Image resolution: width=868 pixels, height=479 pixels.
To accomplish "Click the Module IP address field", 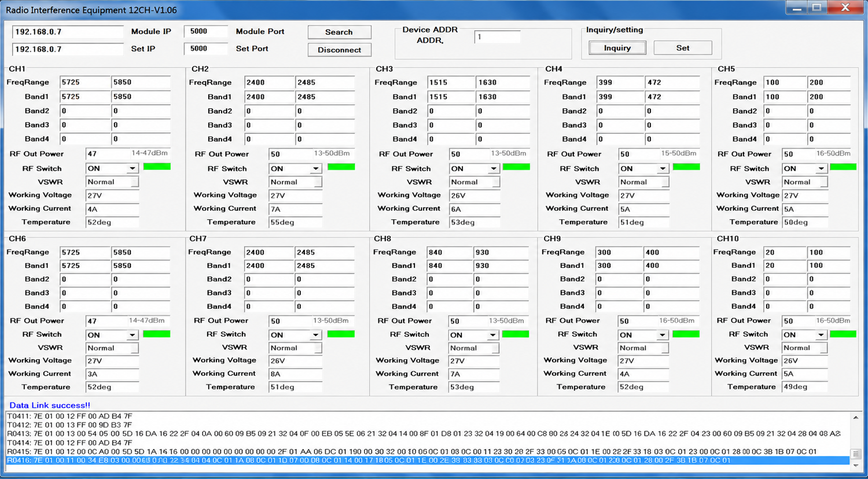I will (x=68, y=32).
